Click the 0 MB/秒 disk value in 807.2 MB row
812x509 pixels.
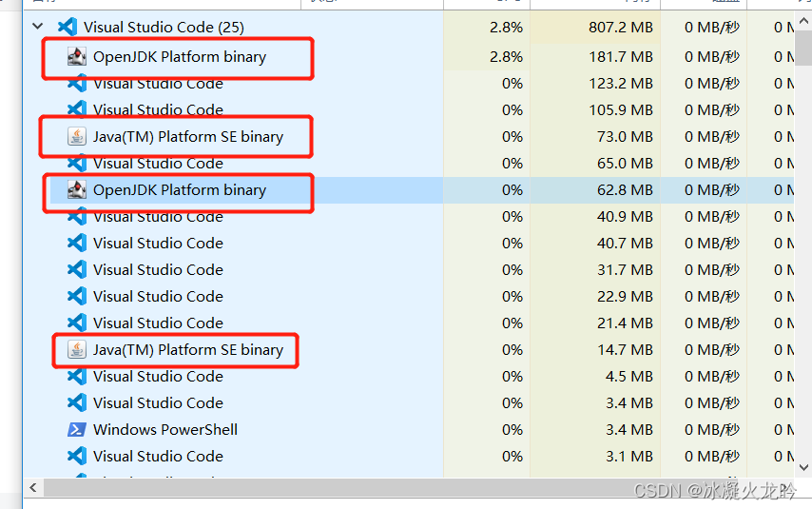(x=711, y=27)
